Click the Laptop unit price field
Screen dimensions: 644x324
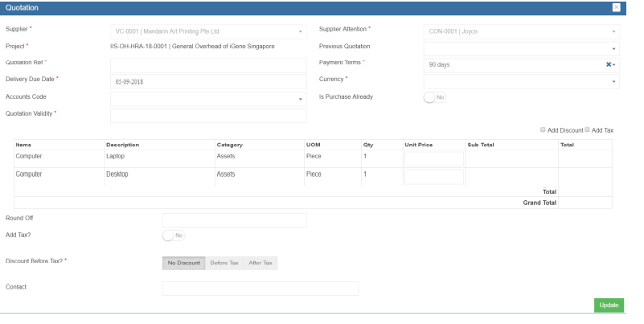pyautogui.click(x=434, y=159)
